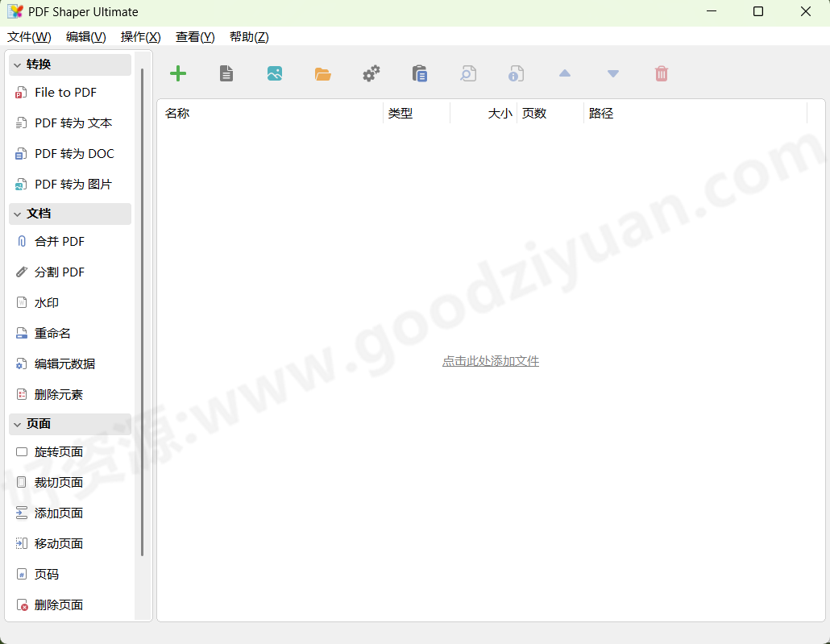The height and width of the screenshot is (644, 830).
Task: Click the green plus to add files
Action: coord(177,73)
